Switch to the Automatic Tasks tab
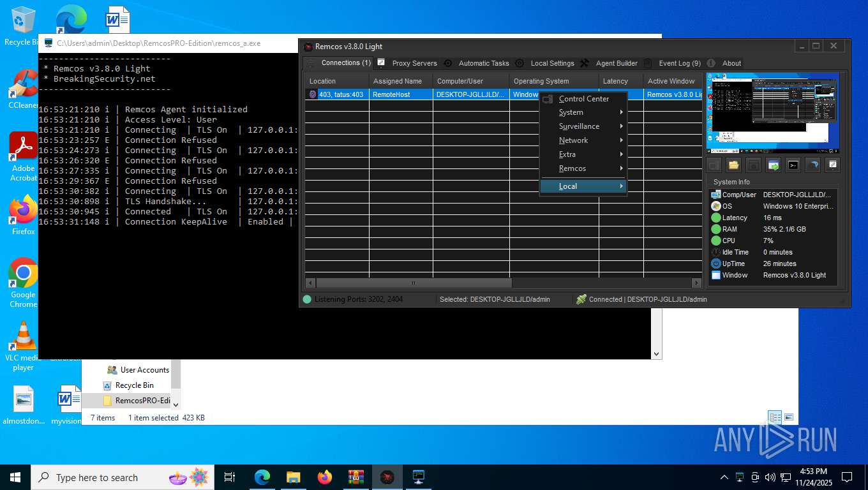Screen dimensions: 868x490 coord(477,63)
